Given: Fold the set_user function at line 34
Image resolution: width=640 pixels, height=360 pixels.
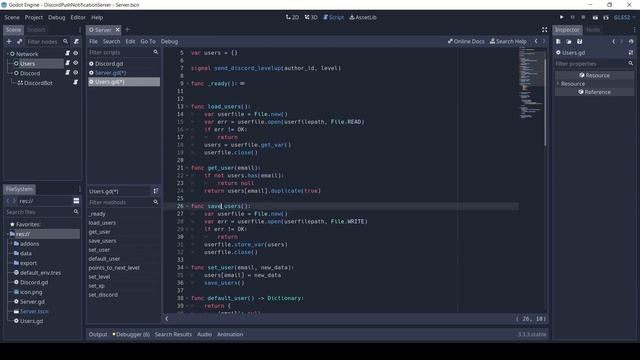Looking at the screenshot, I should click(x=187, y=268).
